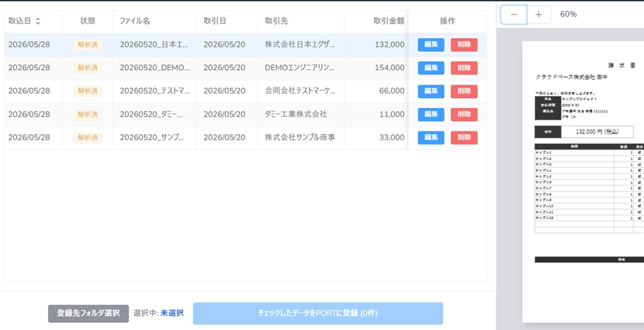Click 132,000 円 total in invoice preview
Image resolution: width=644 pixels, height=330 pixels.
point(597,132)
